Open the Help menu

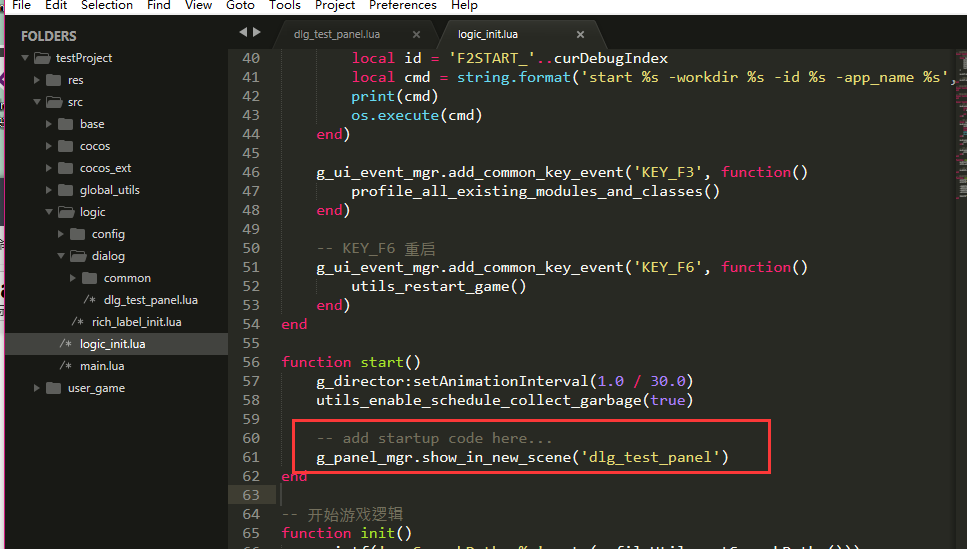tap(464, 5)
